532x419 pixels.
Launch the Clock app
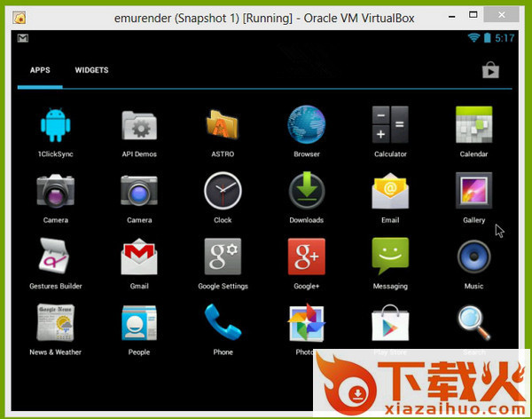coord(223,191)
